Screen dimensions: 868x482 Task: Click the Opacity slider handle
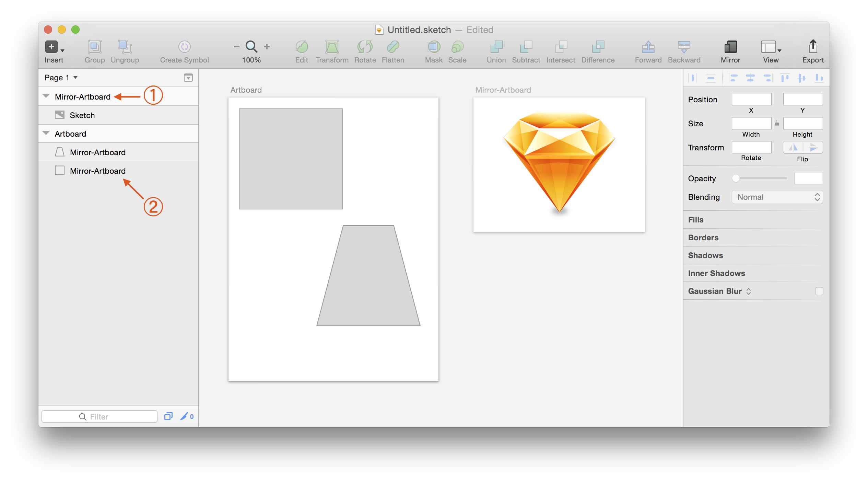(x=736, y=178)
